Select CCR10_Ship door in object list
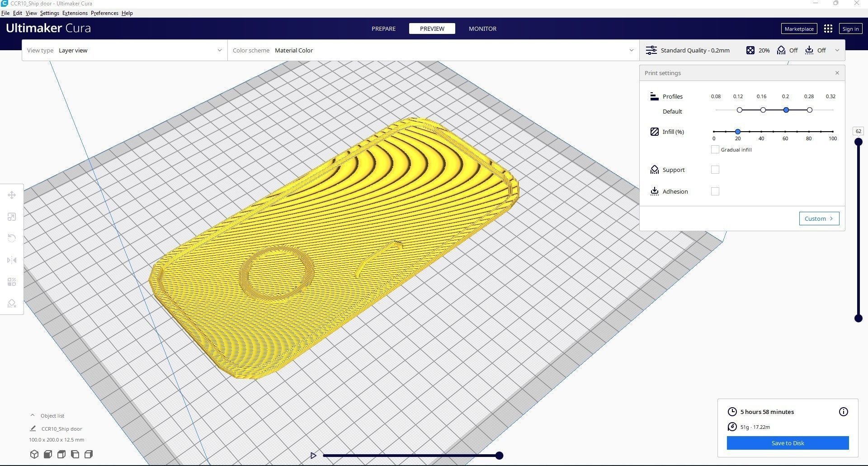Viewport: 868px width, 466px height. pos(61,428)
